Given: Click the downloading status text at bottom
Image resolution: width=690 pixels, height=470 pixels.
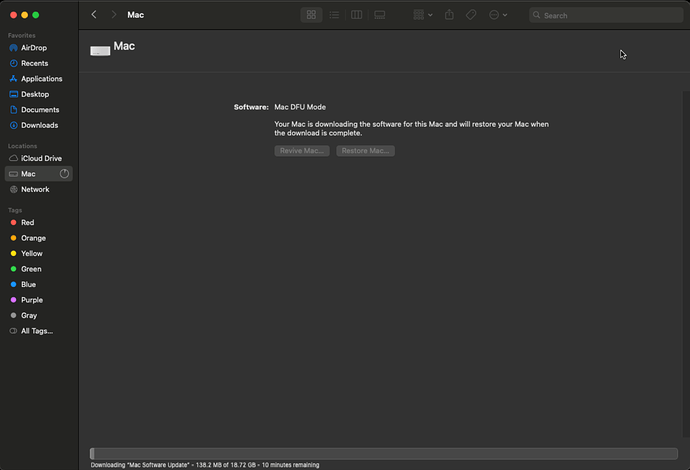Looking at the screenshot, I should click(x=205, y=465).
